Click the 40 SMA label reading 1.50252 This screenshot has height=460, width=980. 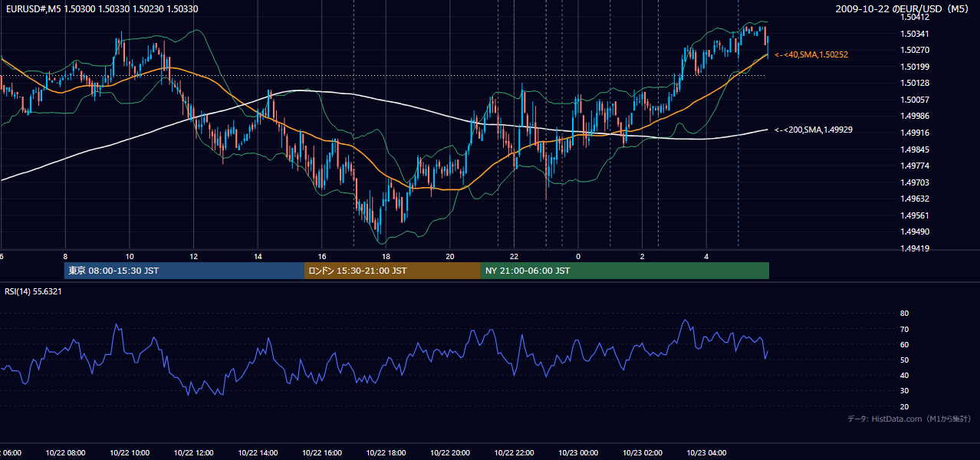point(811,55)
